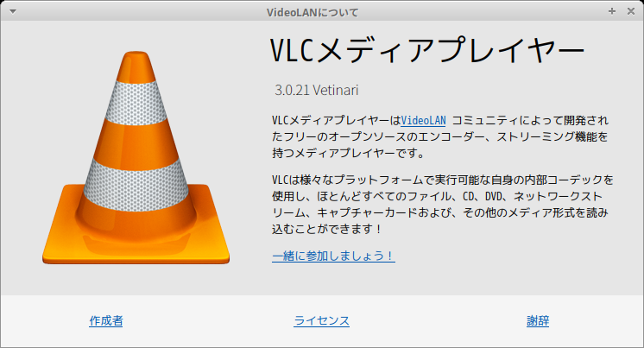
Task: Click the VideoLANについて title bar text
Action: tap(313, 12)
